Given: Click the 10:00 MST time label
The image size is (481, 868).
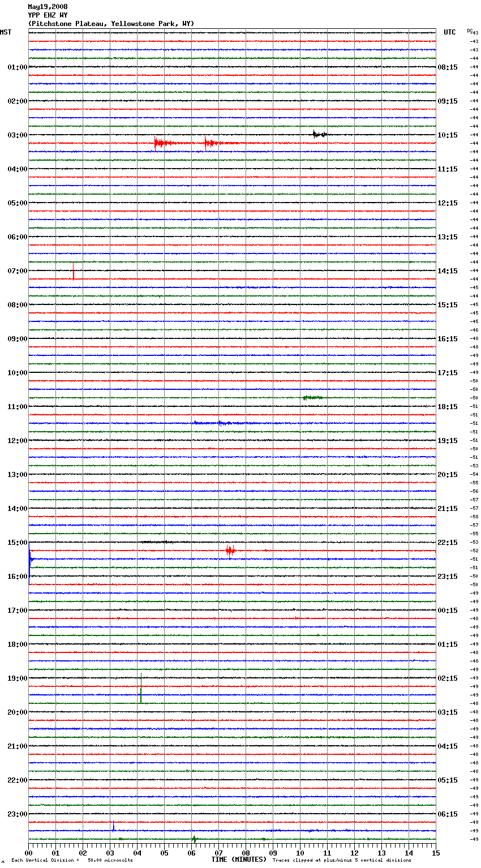Looking at the screenshot, I should pyautogui.click(x=18, y=373).
